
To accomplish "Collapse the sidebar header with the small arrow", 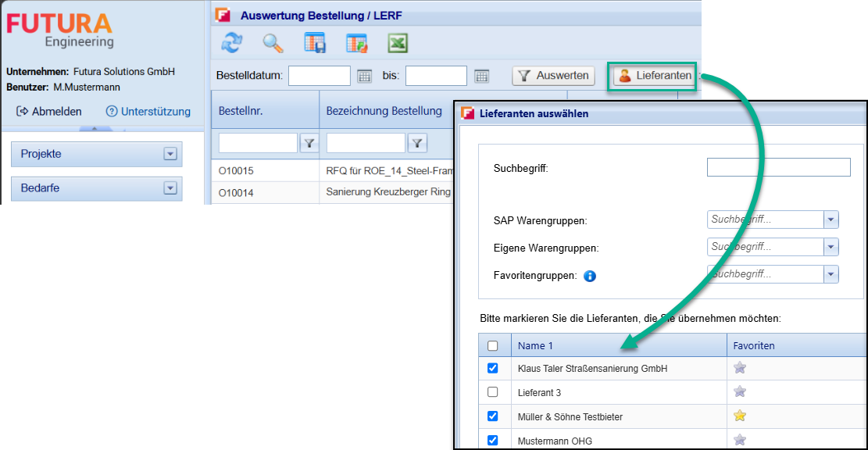I will (x=95, y=129).
